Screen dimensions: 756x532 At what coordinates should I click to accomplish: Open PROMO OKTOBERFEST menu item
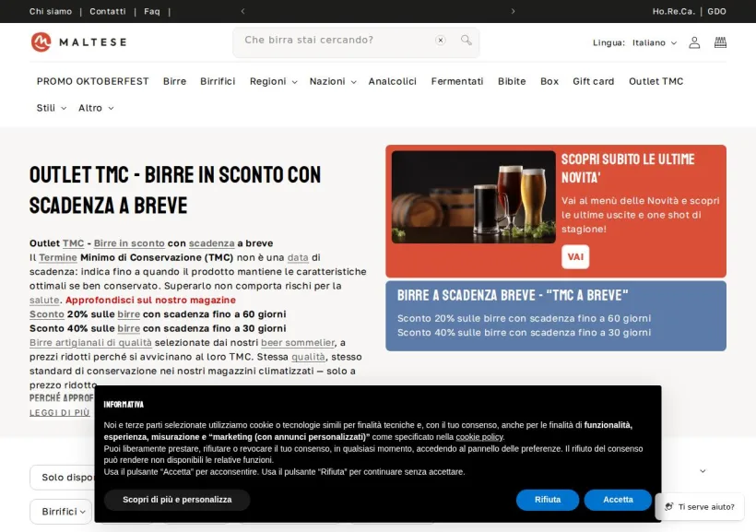tap(92, 81)
